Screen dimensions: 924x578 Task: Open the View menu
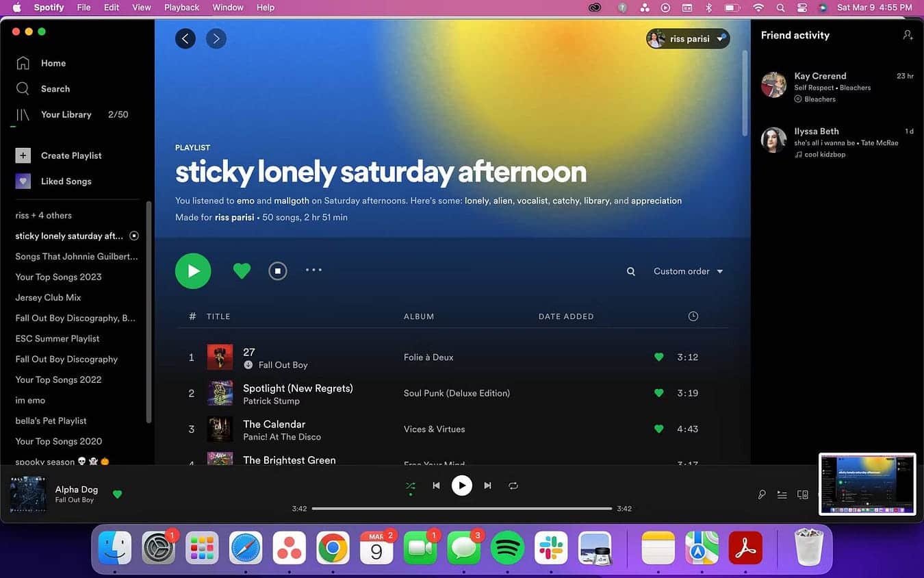tap(142, 8)
